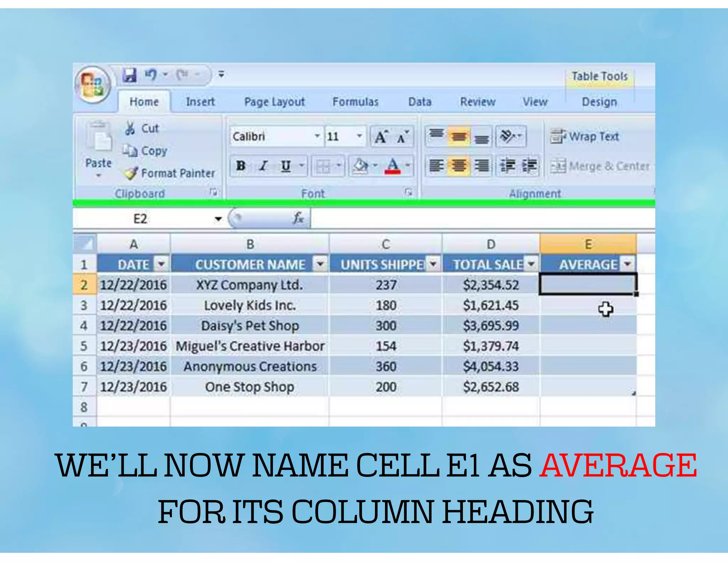The image size is (728, 562).
Task: Toggle Bold formatting
Action: (x=241, y=166)
